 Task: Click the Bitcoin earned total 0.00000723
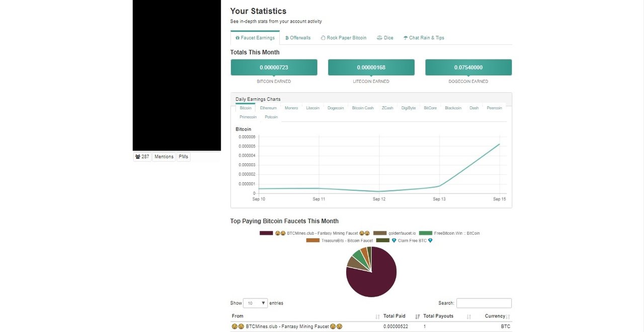[274, 68]
